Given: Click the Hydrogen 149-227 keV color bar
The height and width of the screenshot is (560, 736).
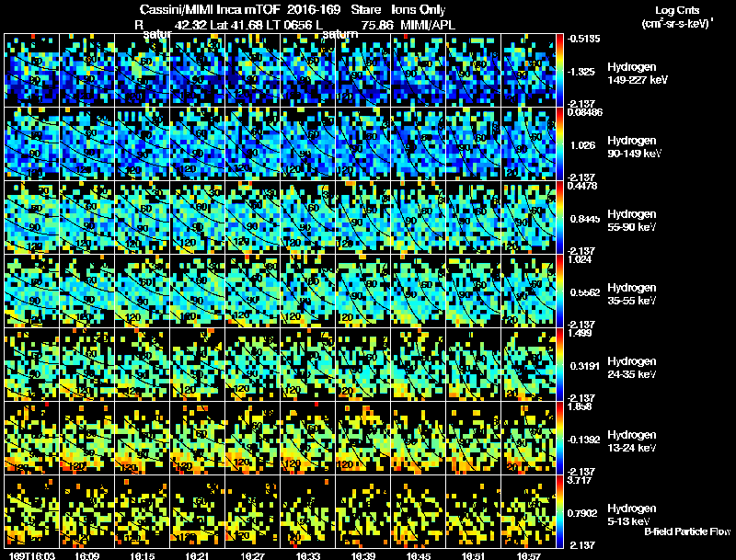Looking at the screenshot, I should (x=559, y=71).
